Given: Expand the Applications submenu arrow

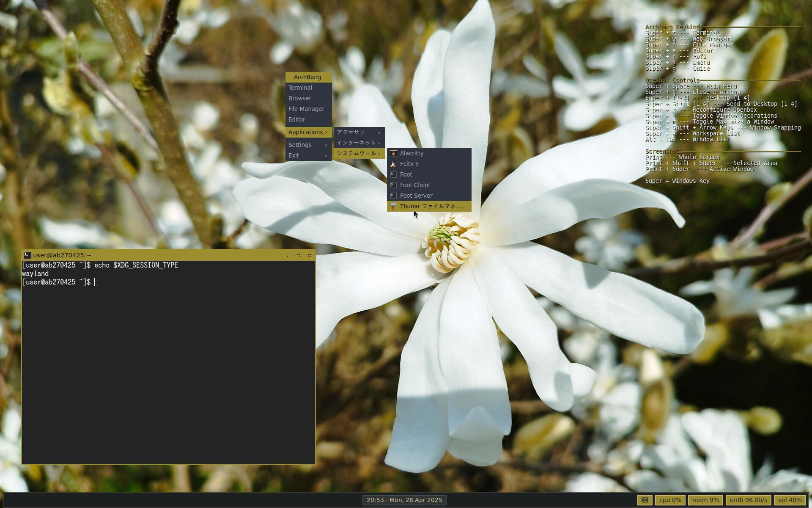Looking at the screenshot, I should 326,133.
